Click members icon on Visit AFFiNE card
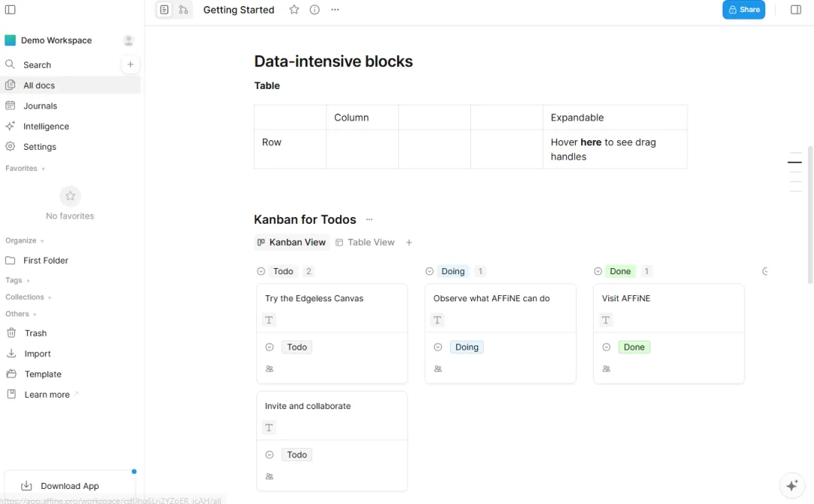This screenshot has width=814, height=504. [606, 369]
